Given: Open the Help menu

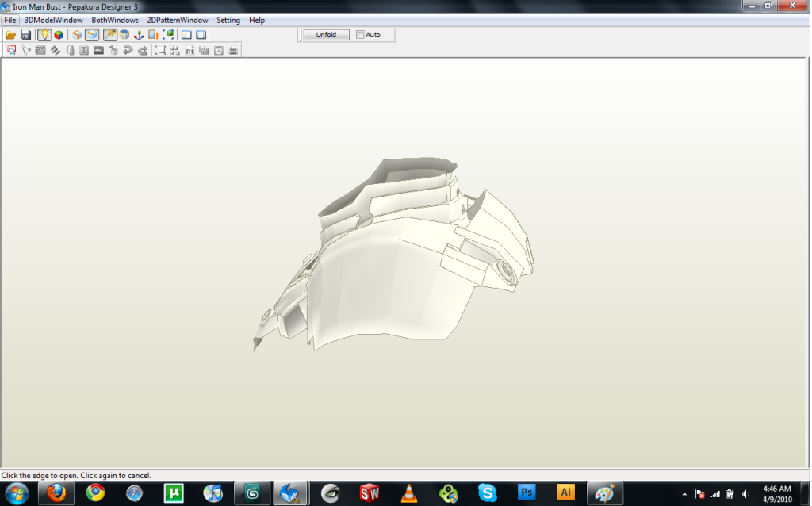Looking at the screenshot, I should pyautogui.click(x=257, y=20).
